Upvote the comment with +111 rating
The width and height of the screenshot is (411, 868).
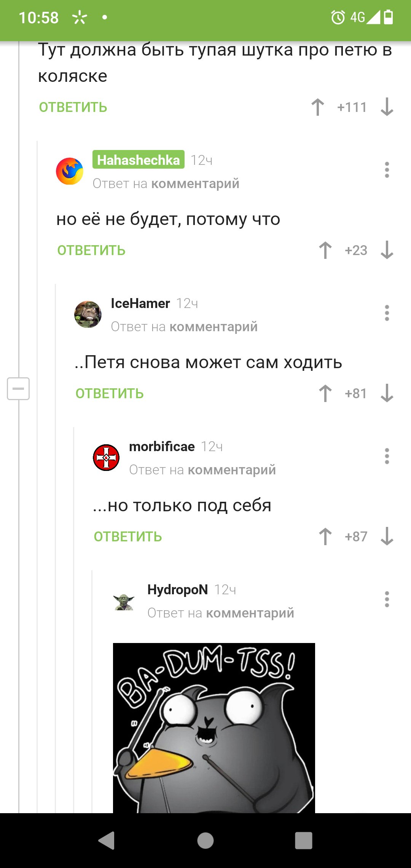point(318,107)
